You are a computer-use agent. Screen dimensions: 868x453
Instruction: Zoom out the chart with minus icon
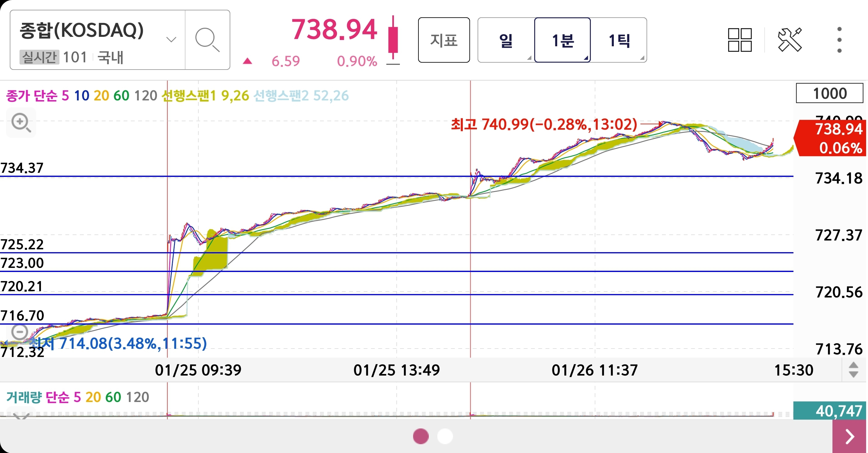[x=20, y=332]
